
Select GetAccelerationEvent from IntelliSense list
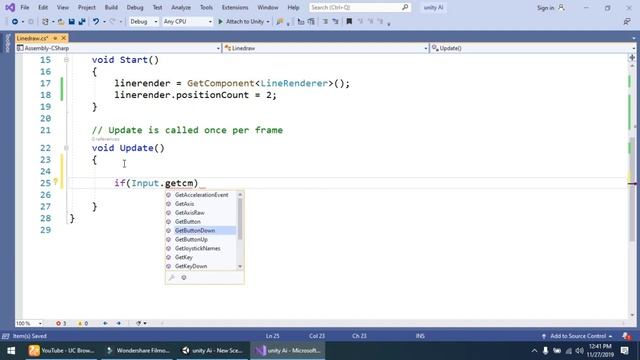tap(201, 195)
